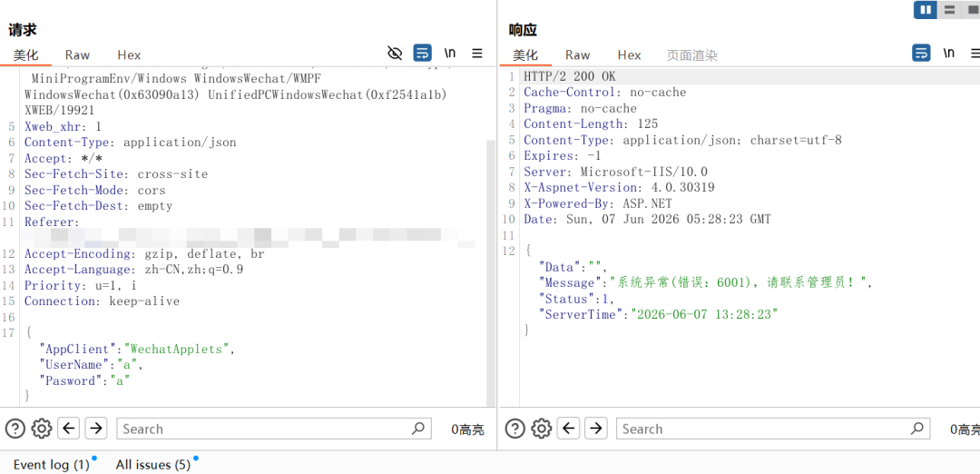Click the Accept-Encoding header line
The image size is (980, 474).
[x=144, y=254]
